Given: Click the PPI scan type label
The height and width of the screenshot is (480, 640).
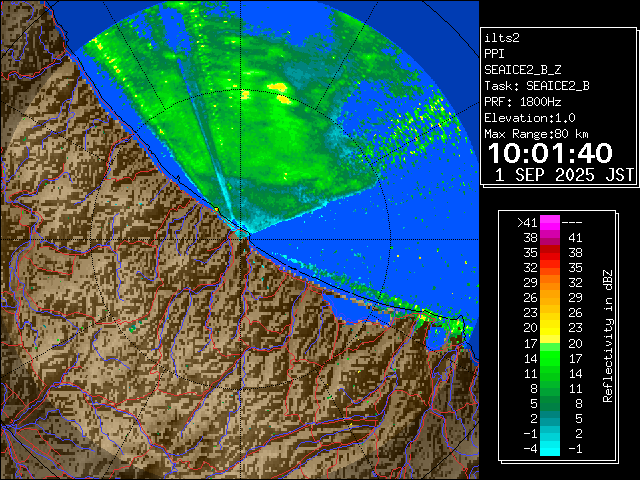Looking at the screenshot, I should (x=495, y=54).
